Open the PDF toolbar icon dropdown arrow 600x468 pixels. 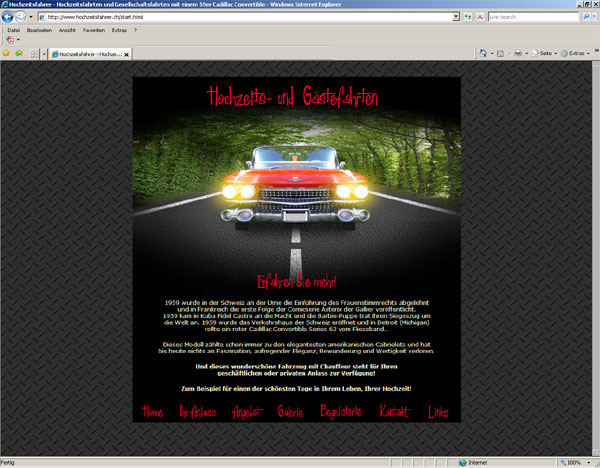point(18,40)
